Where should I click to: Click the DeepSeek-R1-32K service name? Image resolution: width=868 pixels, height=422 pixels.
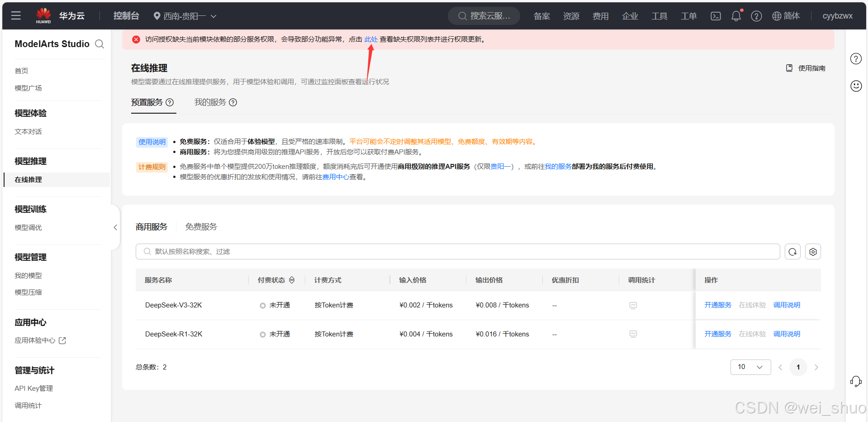(x=174, y=334)
